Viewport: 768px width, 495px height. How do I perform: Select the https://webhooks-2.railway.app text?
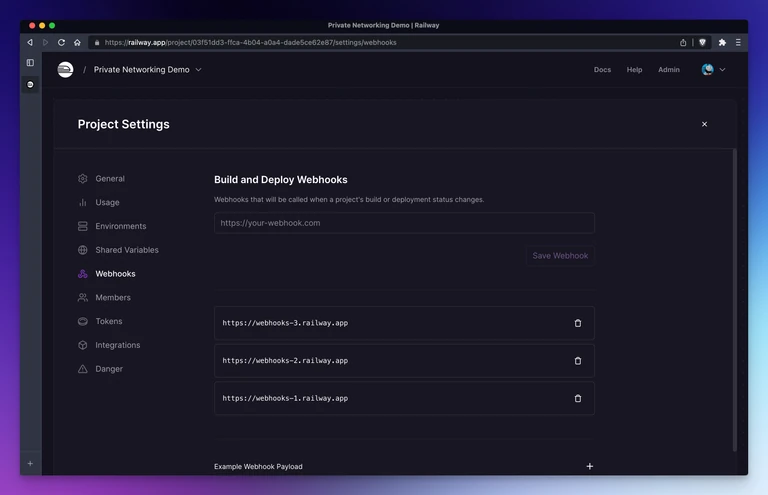285,361
